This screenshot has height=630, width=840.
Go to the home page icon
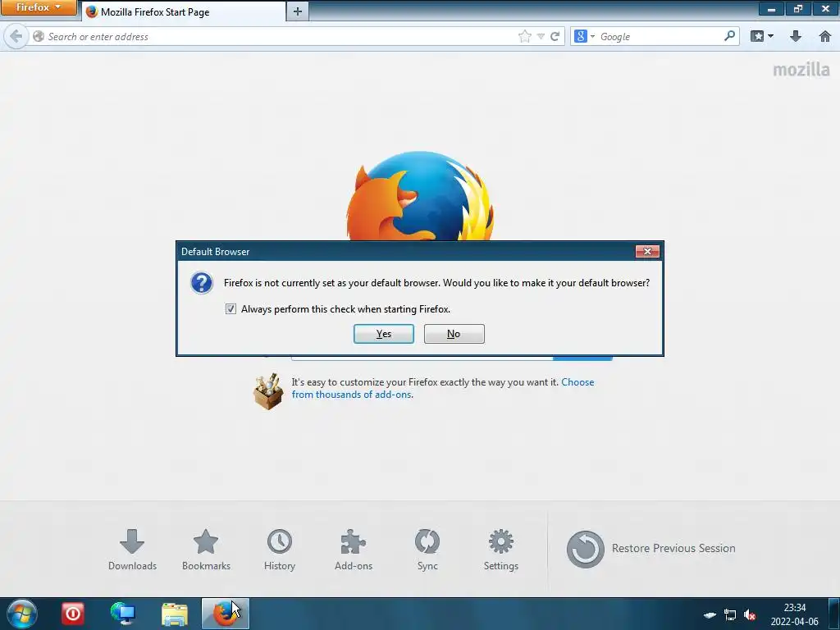825,36
